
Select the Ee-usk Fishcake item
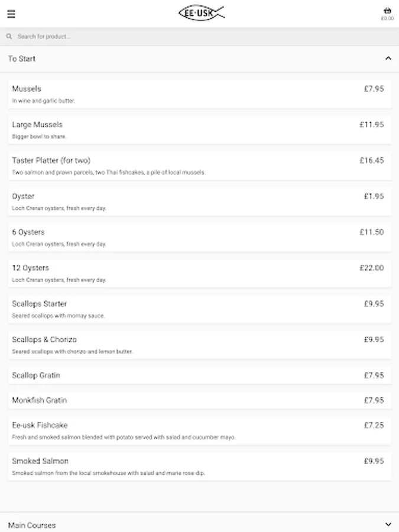click(199, 430)
